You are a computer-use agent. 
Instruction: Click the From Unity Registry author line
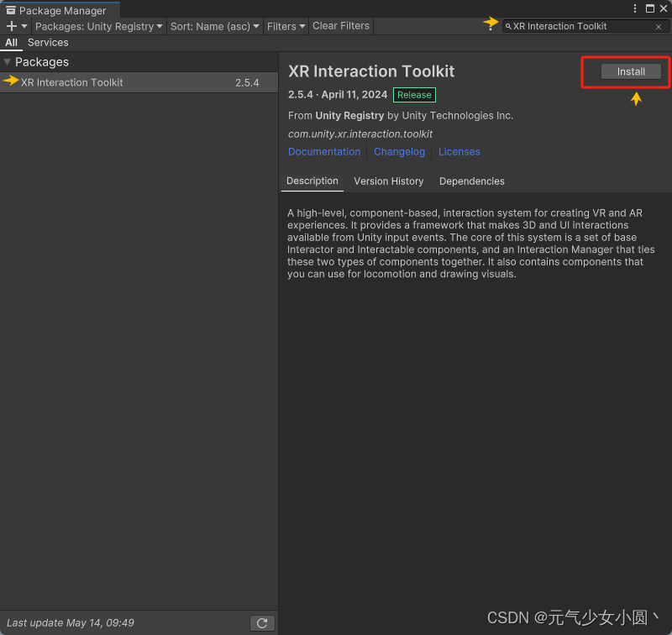click(x=401, y=116)
